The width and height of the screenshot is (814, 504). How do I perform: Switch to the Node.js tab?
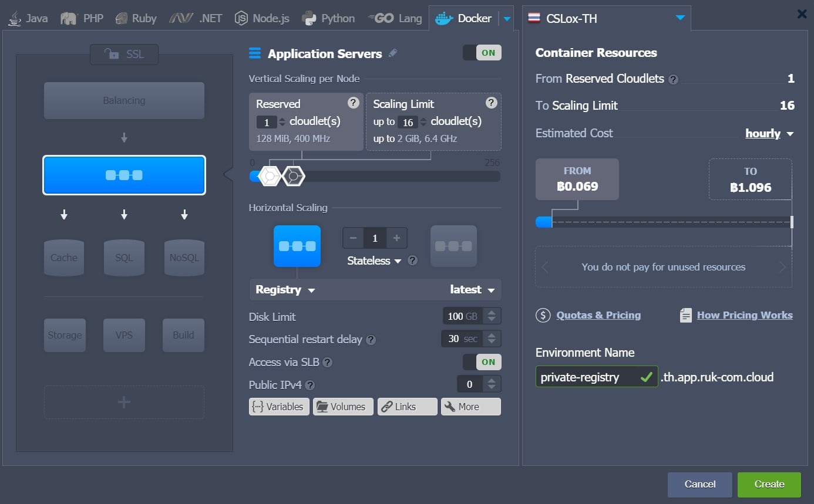click(x=262, y=18)
